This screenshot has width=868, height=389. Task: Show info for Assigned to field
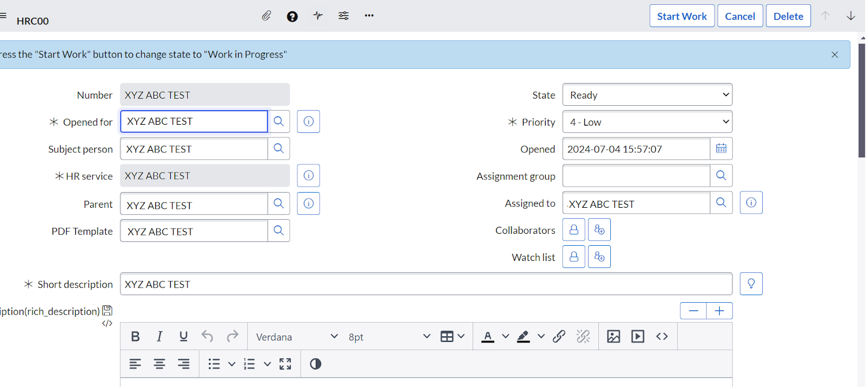tap(751, 202)
